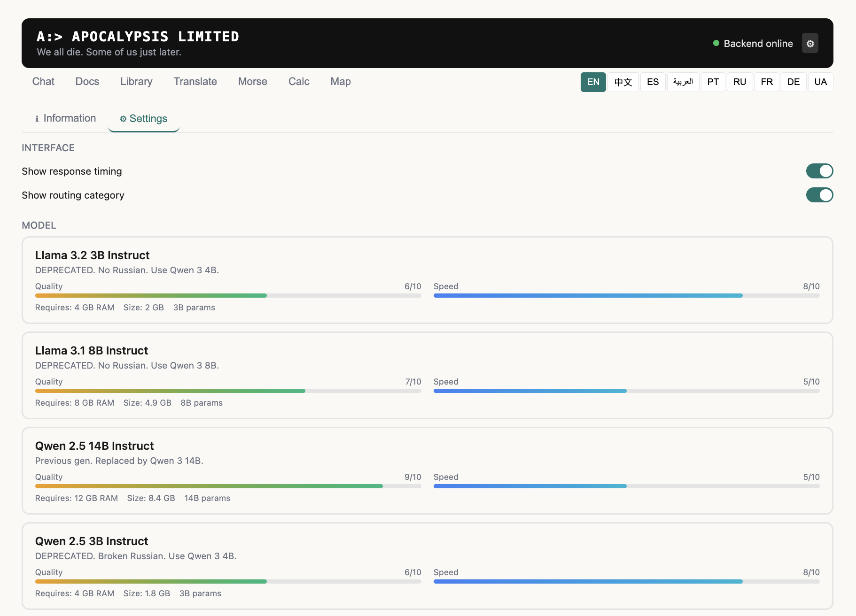This screenshot has width=856, height=616.
Task: Open the settings gear in the header
Action: [810, 43]
